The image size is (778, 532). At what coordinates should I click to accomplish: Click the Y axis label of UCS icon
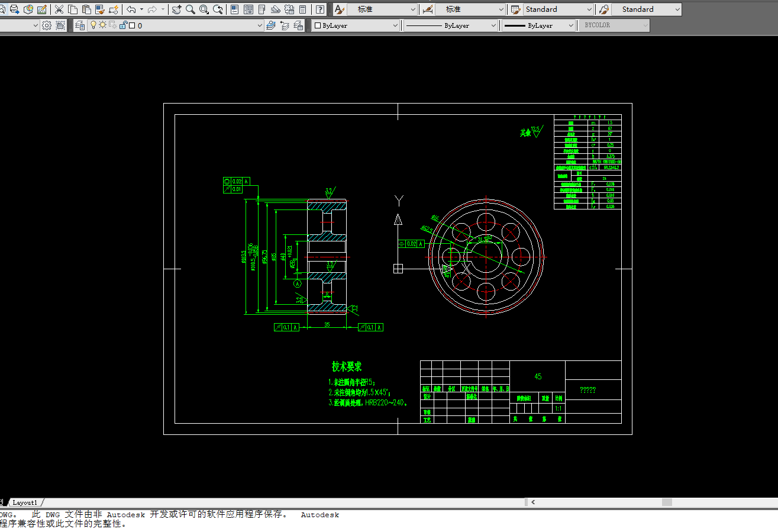click(x=399, y=199)
